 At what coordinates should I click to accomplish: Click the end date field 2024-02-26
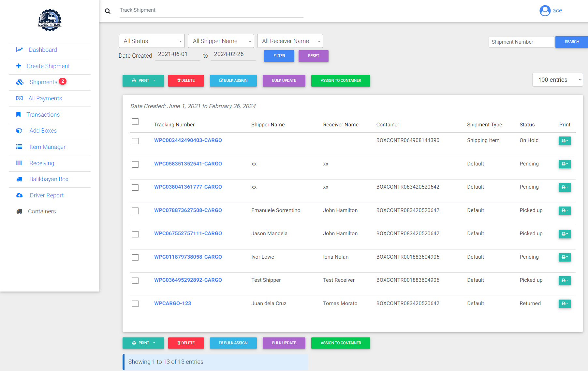(x=233, y=54)
